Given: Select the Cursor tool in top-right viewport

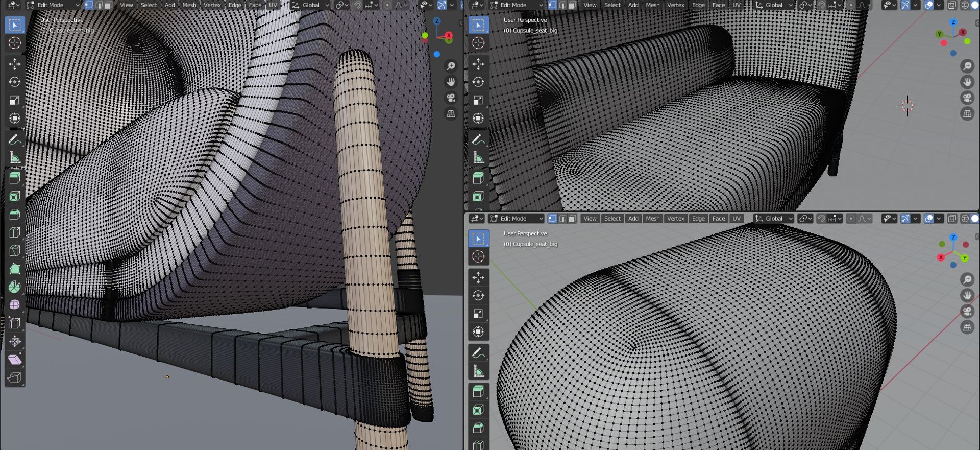Looking at the screenshot, I should [x=478, y=43].
